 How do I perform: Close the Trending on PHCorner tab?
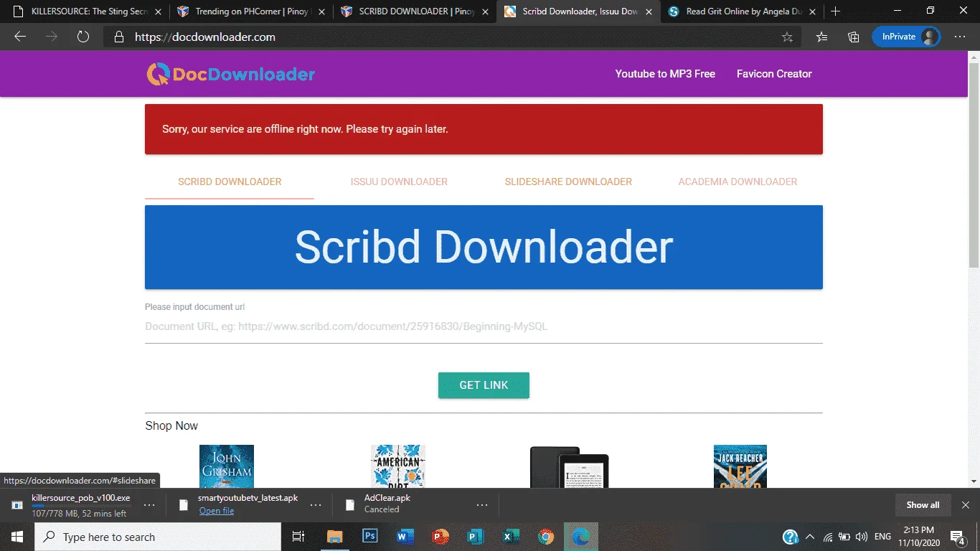pyautogui.click(x=321, y=11)
